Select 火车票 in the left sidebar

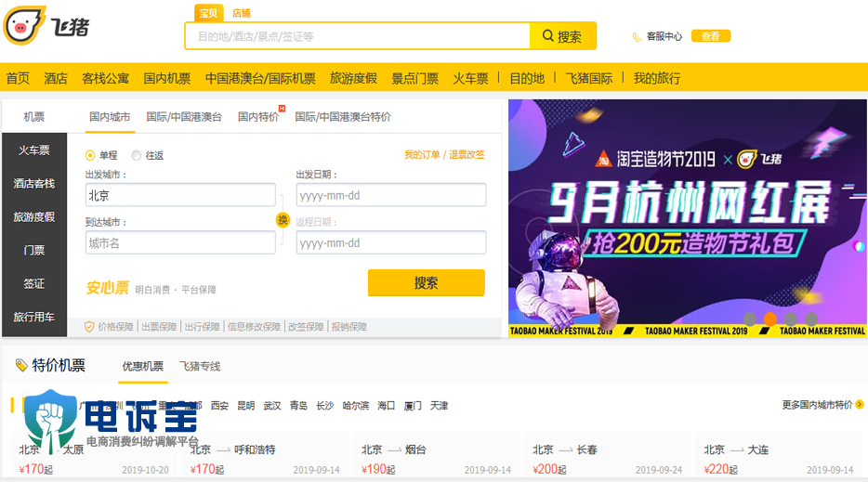[34, 150]
